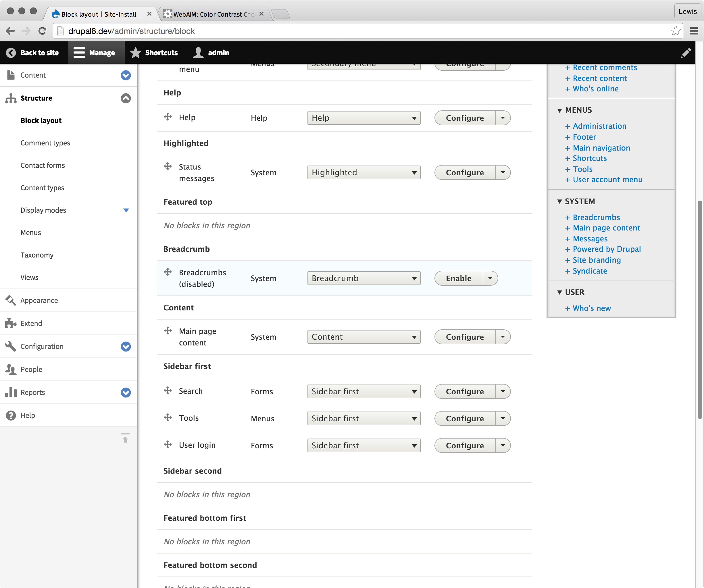Viewport: 704px width, 588px height.
Task: Click the Back to site arrow icon
Action: coord(11,53)
